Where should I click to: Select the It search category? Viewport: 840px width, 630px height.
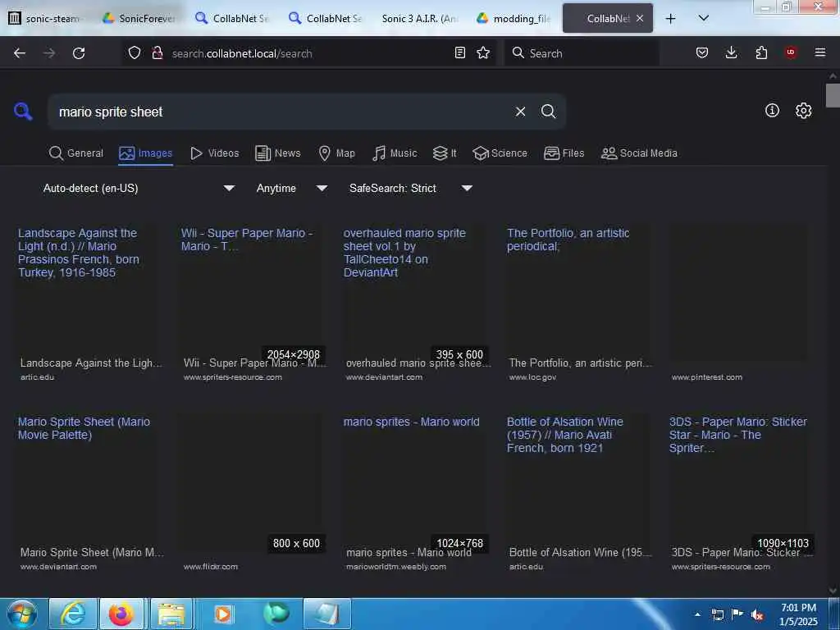[x=445, y=153]
